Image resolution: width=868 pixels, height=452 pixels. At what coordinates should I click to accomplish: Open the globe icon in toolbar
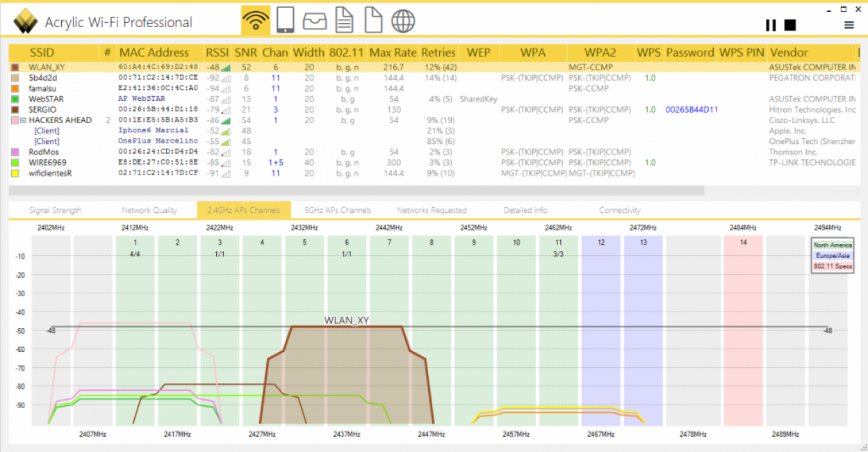403,21
